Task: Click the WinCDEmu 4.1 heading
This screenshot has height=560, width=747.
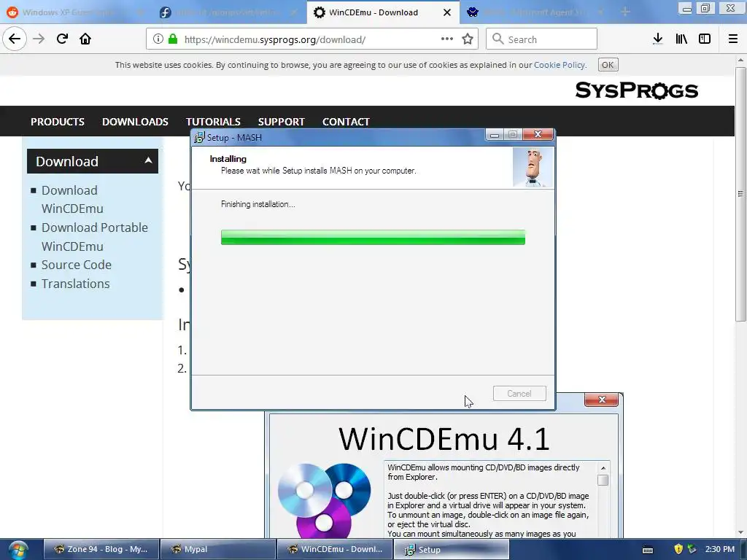Action: [444, 438]
